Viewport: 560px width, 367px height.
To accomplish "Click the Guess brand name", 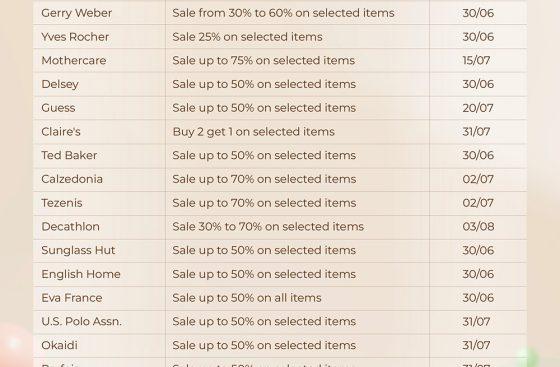I will coord(58,108).
